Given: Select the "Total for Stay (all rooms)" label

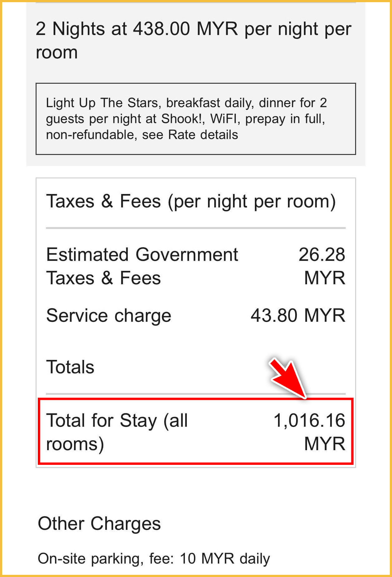Looking at the screenshot, I should pyautogui.click(x=117, y=432).
